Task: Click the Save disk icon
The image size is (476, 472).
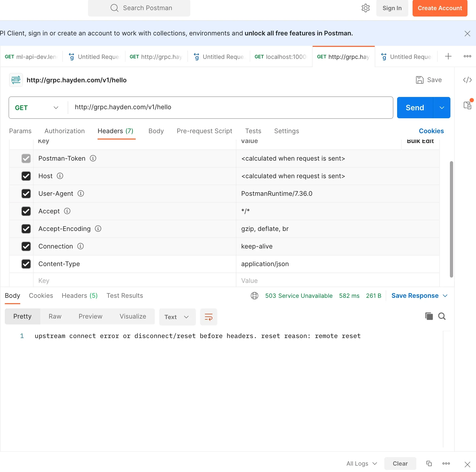Action: tap(420, 80)
